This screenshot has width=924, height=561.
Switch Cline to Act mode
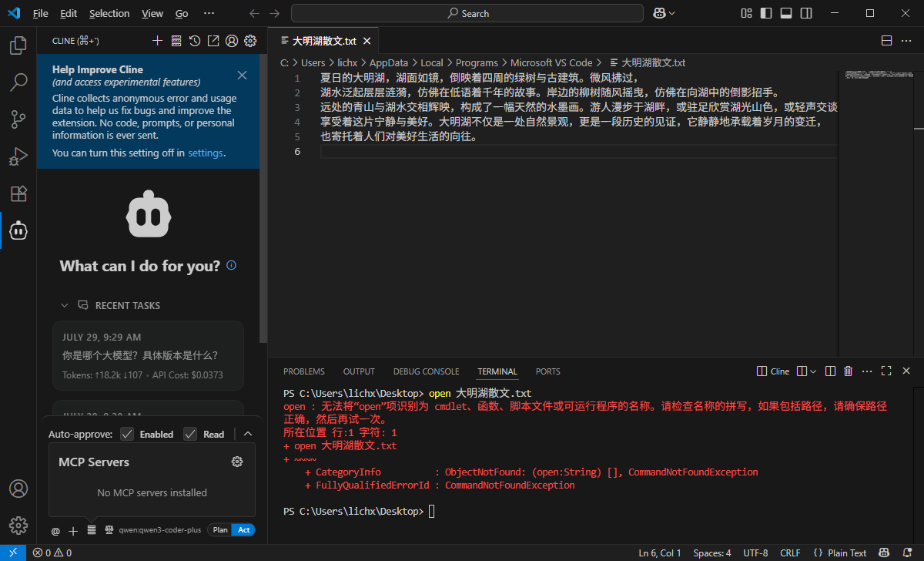(x=243, y=530)
